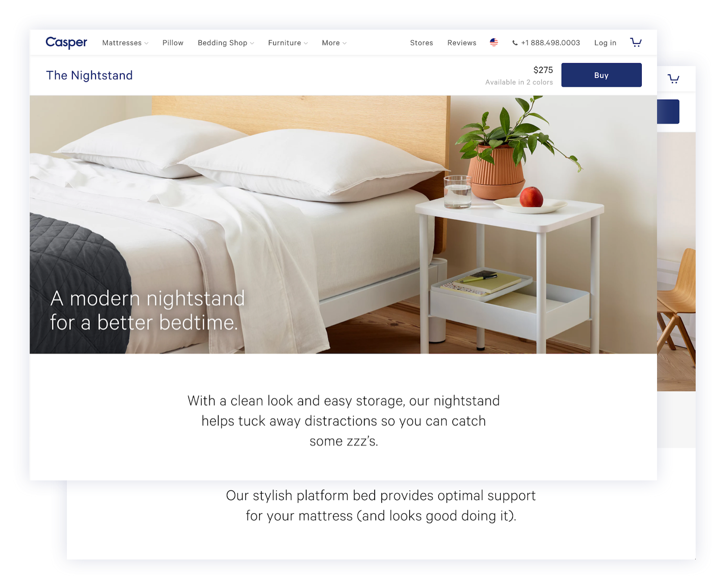Viewport: 728px width, 586px height.
Task: Call the +1 888.498.0003 number link
Action: 550,43
